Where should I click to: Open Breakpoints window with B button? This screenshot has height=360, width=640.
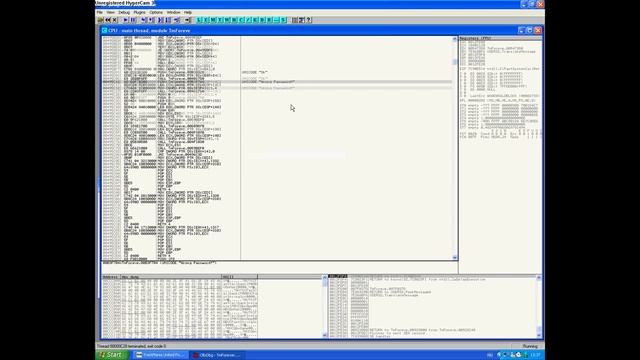(262, 20)
